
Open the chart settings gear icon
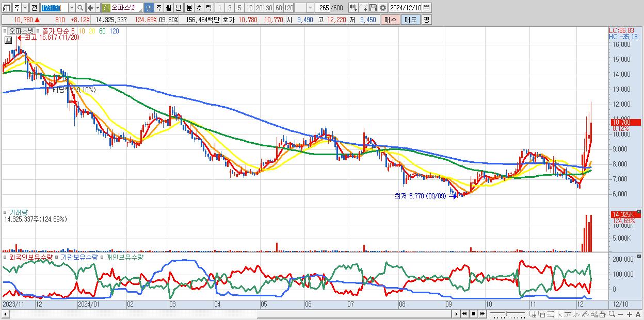pos(382,8)
